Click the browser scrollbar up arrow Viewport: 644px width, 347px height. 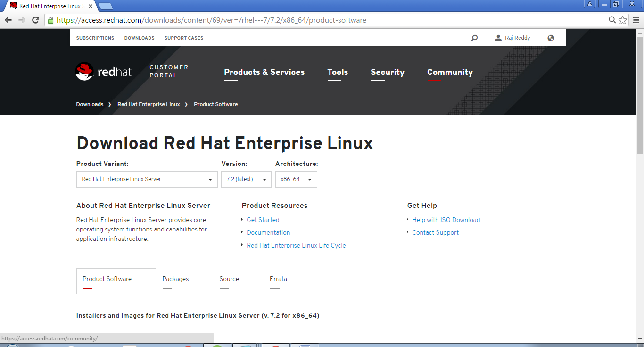pos(640,32)
